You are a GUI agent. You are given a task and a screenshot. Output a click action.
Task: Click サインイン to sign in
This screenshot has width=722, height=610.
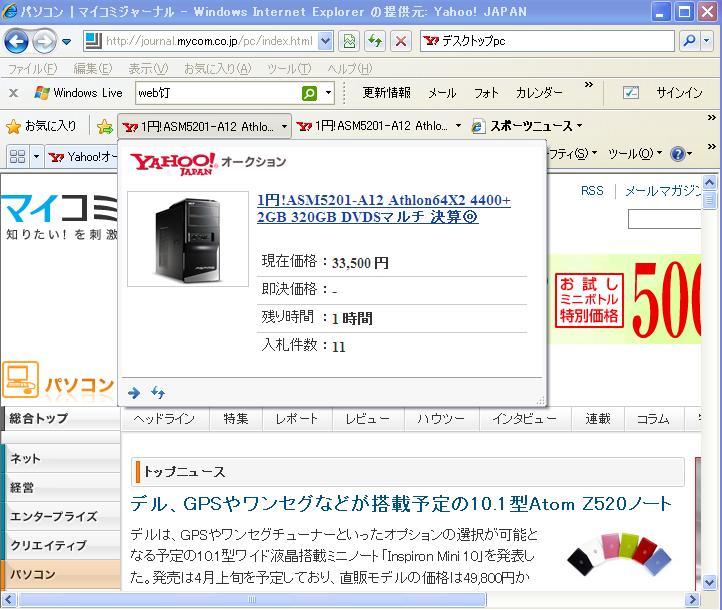point(679,93)
